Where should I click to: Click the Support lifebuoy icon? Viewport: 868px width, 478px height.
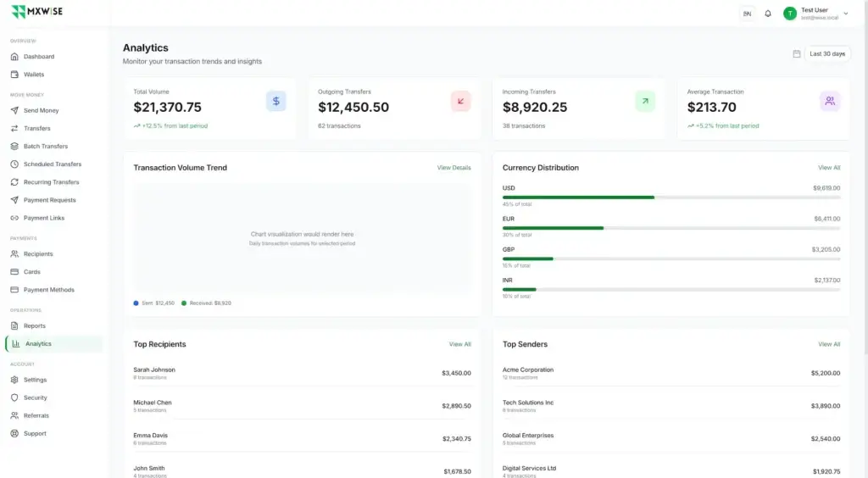click(x=14, y=433)
